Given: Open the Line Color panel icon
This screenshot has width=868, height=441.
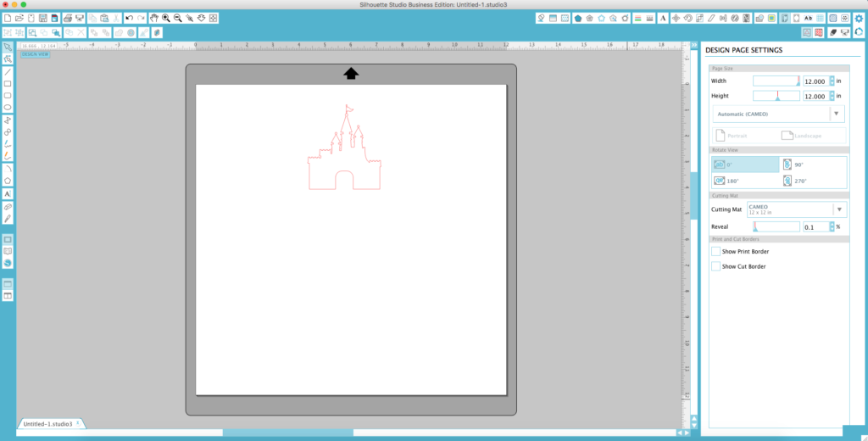Looking at the screenshot, I should pyautogui.click(x=638, y=19).
